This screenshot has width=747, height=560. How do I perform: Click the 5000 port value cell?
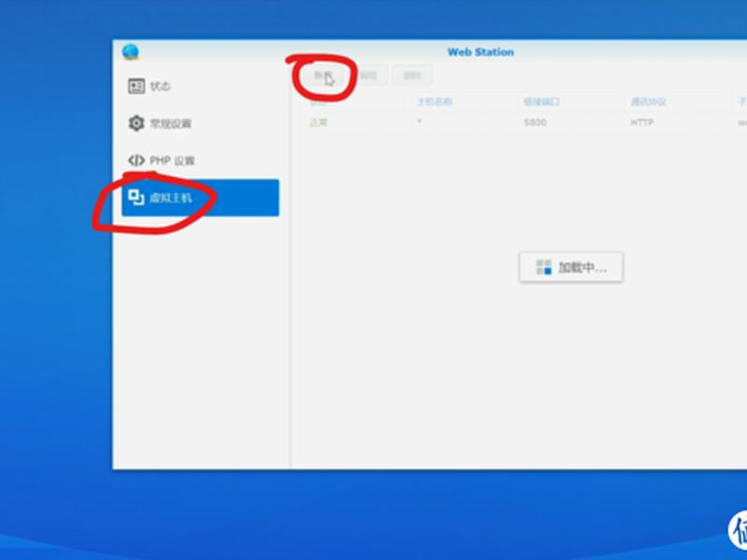[x=535, y=122]
